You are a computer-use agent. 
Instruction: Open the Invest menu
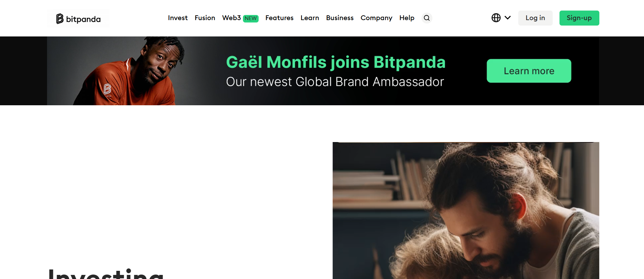[178, 18]
